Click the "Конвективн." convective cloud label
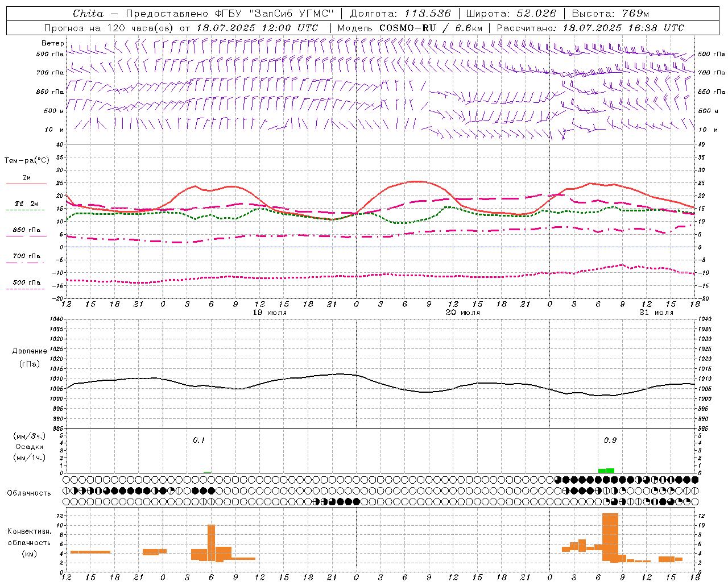Screen dimensions: 728x582 (29, 531)
